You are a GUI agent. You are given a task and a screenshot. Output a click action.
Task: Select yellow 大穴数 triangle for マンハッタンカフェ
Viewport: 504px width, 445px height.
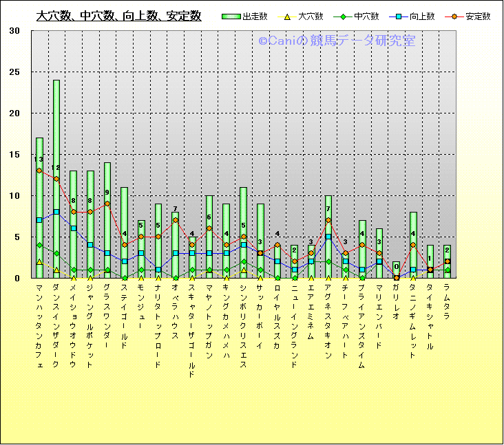click(x=39, y=262)
